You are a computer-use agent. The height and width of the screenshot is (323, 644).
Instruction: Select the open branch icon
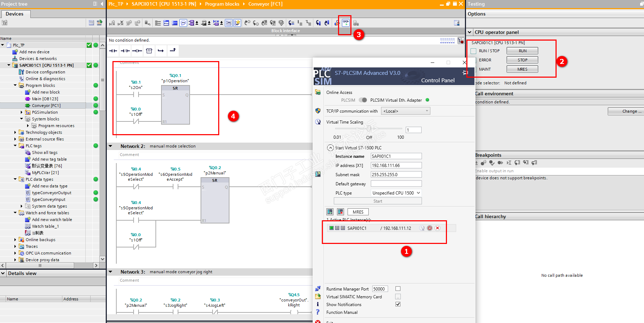pos(161,51)
